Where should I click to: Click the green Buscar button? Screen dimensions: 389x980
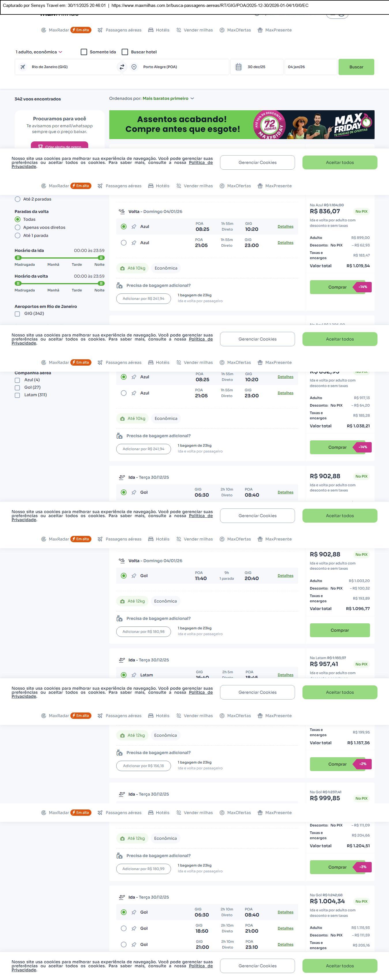click(x=356, y=67)
